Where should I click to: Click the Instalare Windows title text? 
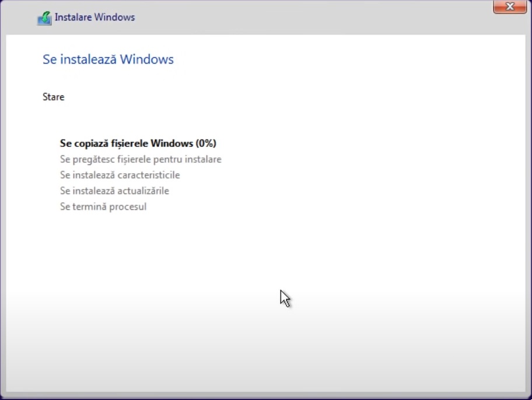(94, 17)
